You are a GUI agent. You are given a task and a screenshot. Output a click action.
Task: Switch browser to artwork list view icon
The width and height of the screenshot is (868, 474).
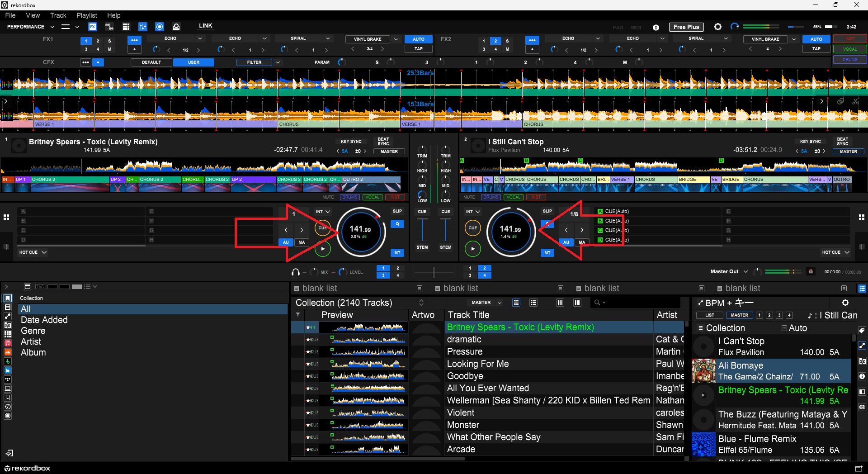533,303
